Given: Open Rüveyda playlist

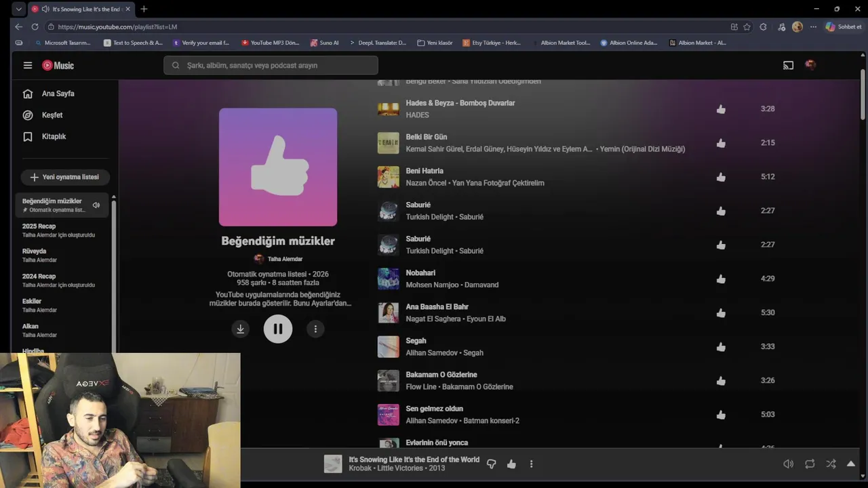Looking at the screenshot, I should click(x=61, y=255).
